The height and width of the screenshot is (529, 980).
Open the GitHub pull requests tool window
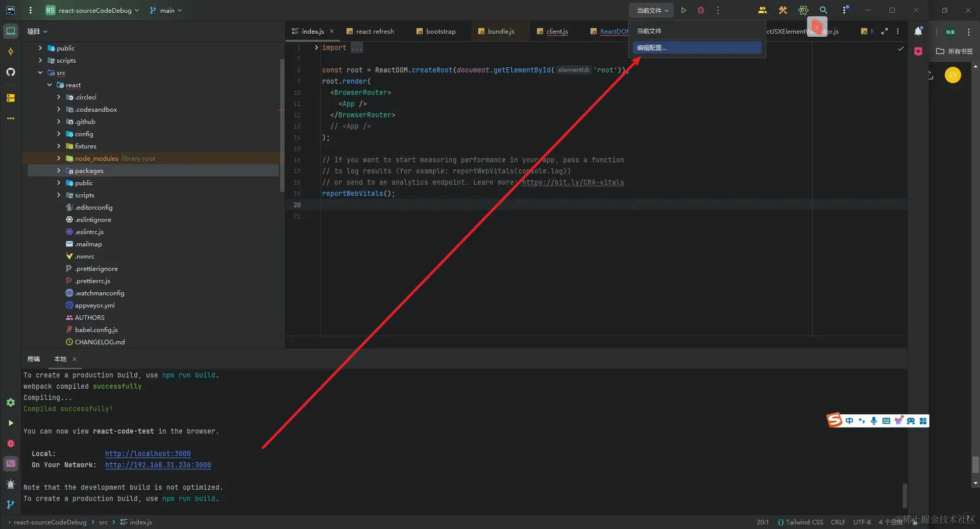(x=11, y=72)
